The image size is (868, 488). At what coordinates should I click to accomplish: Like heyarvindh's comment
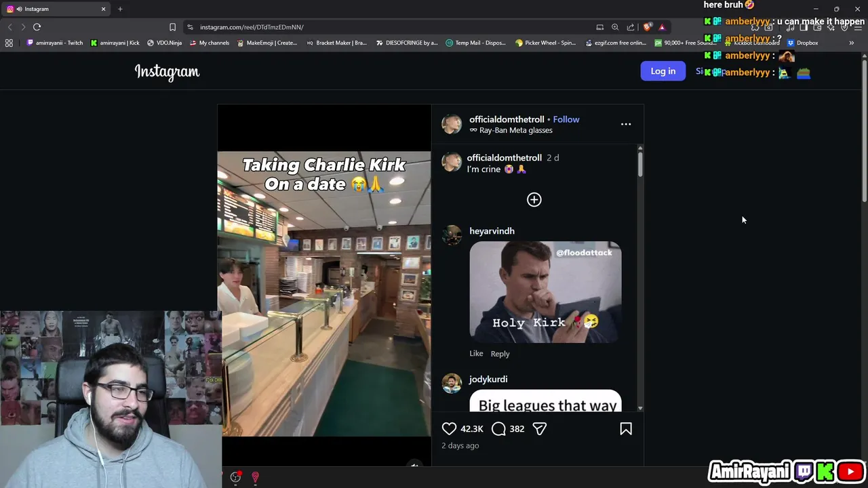coord(476,353)
